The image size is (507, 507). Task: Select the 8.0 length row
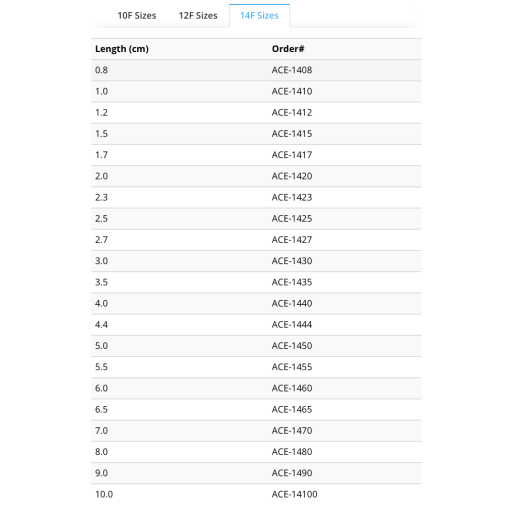click(256, 452)
